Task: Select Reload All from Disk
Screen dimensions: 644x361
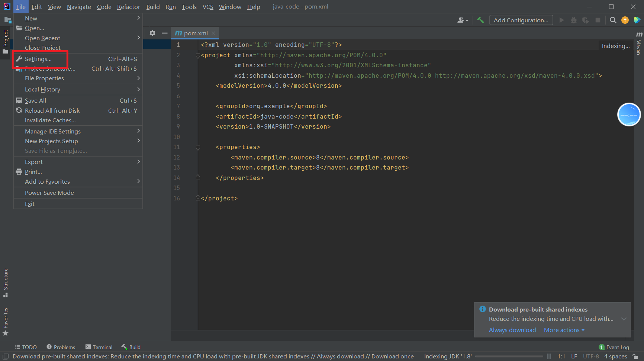Action: click(x=78, y=110)
